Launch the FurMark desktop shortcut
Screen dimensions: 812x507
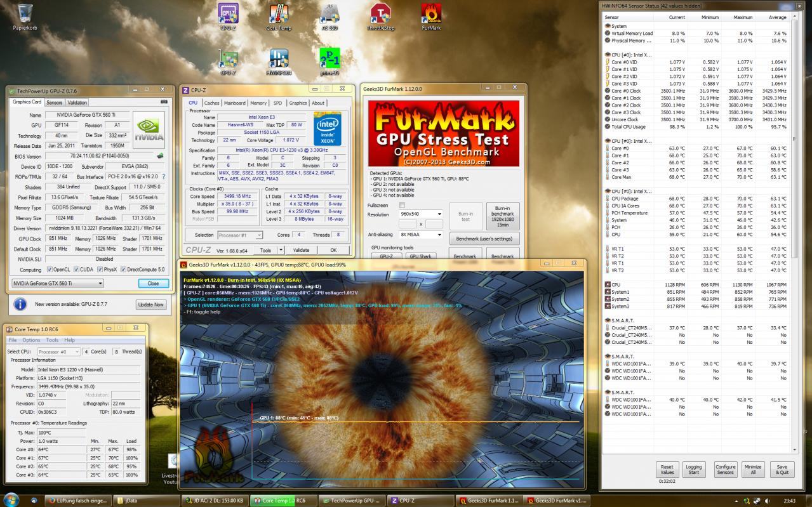click(x=431, y=17)
